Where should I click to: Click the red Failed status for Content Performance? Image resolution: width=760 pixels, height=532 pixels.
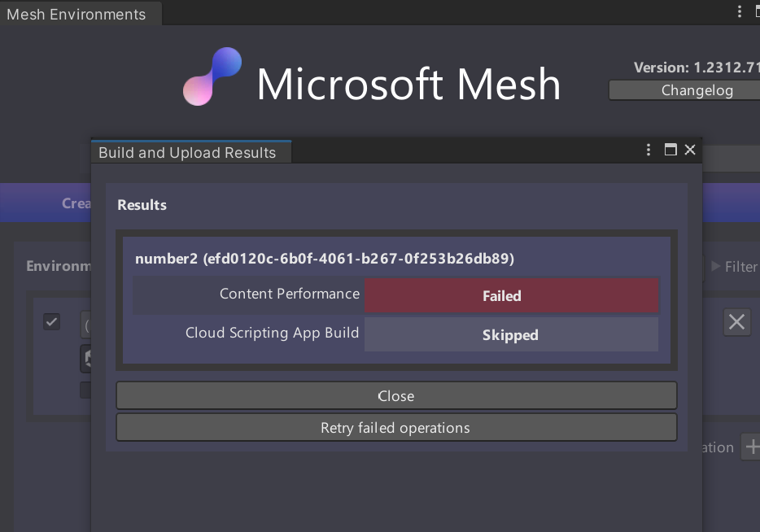pyautogui.click(x=511, y=296)
